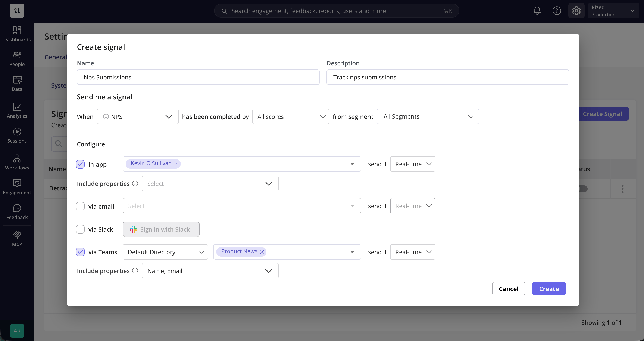Remove the Kevin O'Sullivan tag

176,164
